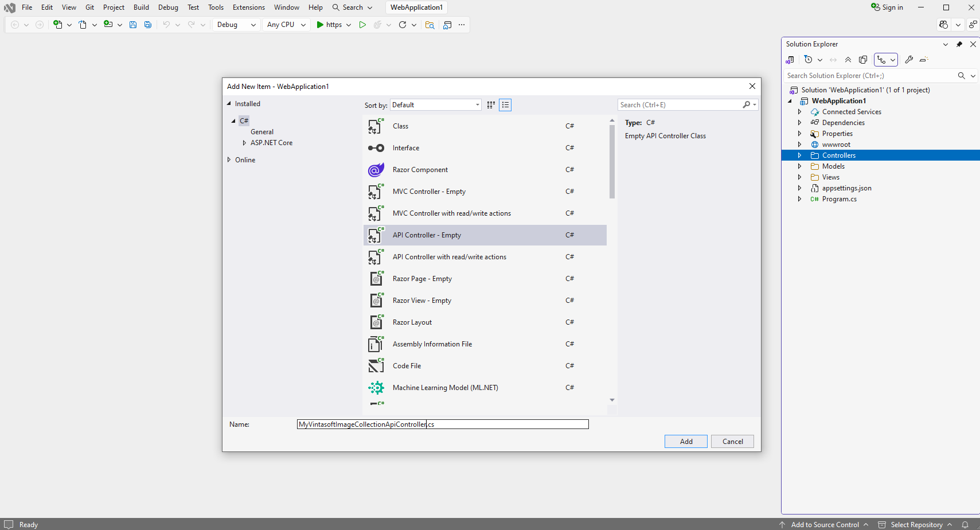Open Solution Explorer properties wrench icon
This screenshot has height=530, width=980.
click(x=909, y=60)
